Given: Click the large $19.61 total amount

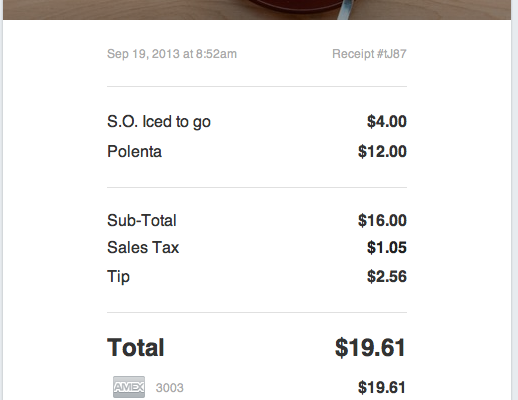Looking at the screenshot, I should click(370, 348).
